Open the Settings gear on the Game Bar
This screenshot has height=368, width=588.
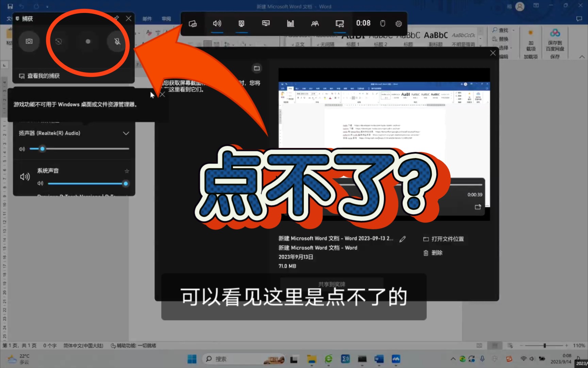click(398, 23)
